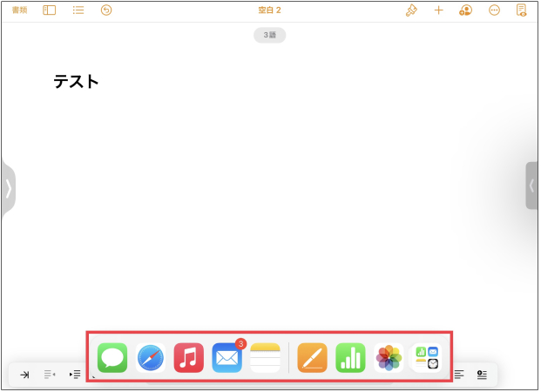Expand the left edge slide-over handle
The height and width of the screenshot is (392, 541).
coord(9,188)
